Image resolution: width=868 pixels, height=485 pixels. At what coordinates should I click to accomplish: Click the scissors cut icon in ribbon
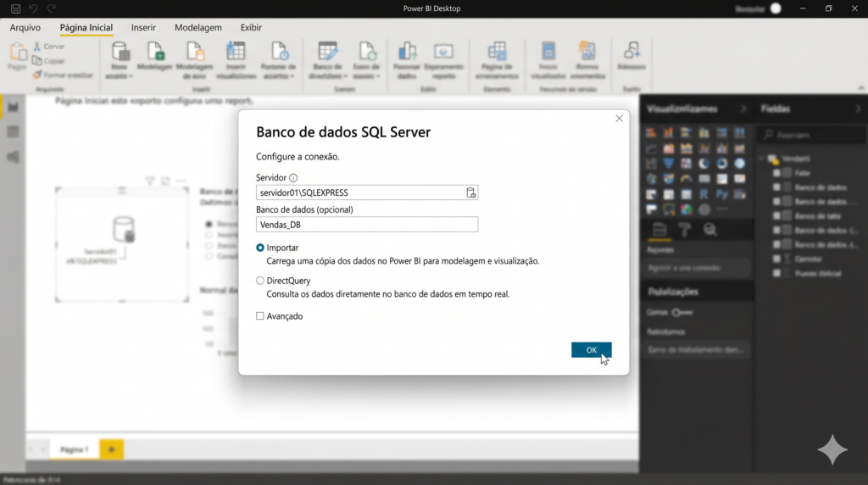click(x=37, y=47)
